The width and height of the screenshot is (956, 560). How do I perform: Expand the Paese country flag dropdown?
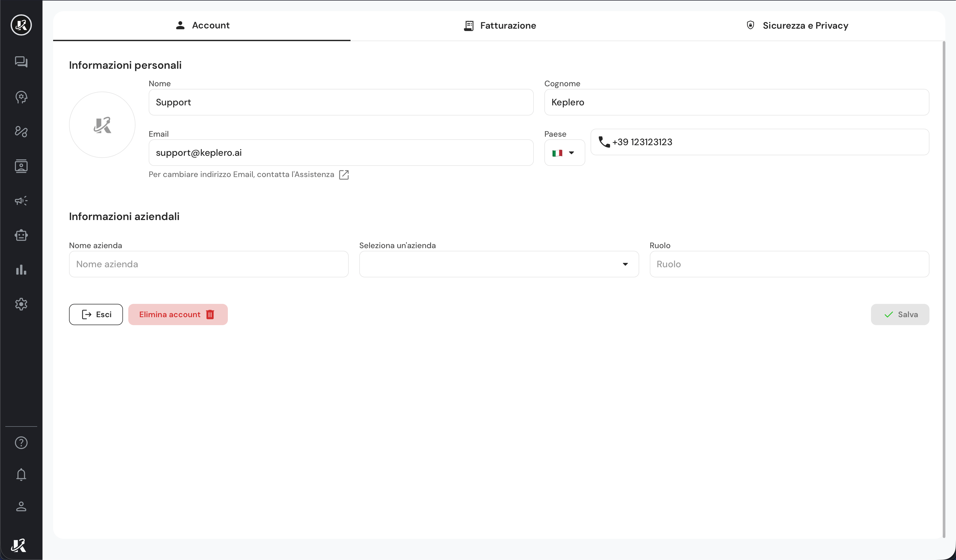click(564, 153)
